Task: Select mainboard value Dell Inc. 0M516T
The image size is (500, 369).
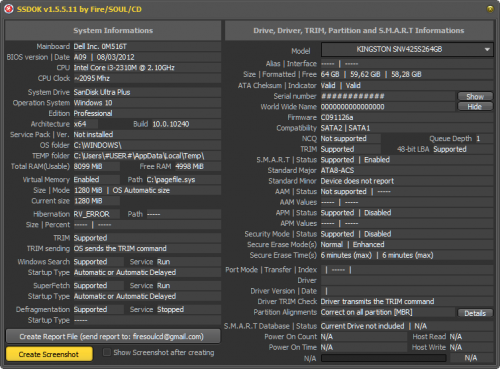Action: 100,46
